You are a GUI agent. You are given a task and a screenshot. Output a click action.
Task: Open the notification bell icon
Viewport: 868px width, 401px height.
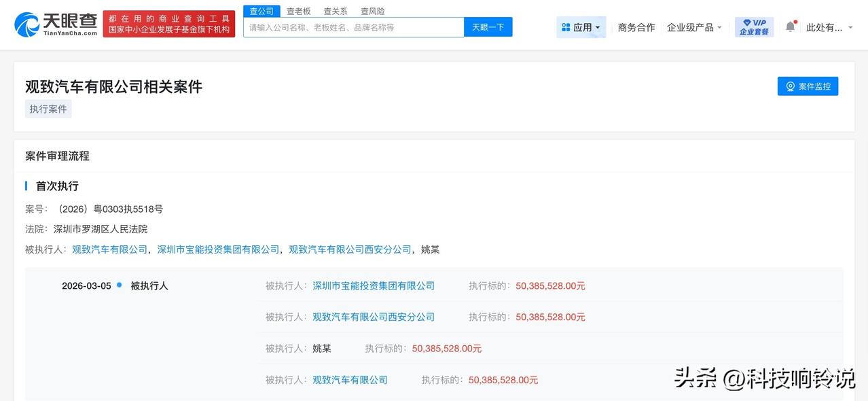[790, 27]
